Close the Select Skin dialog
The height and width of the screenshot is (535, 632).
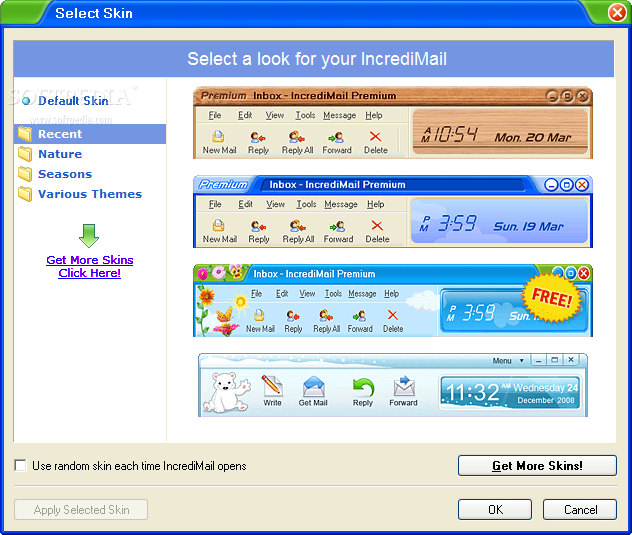(617, 12)
